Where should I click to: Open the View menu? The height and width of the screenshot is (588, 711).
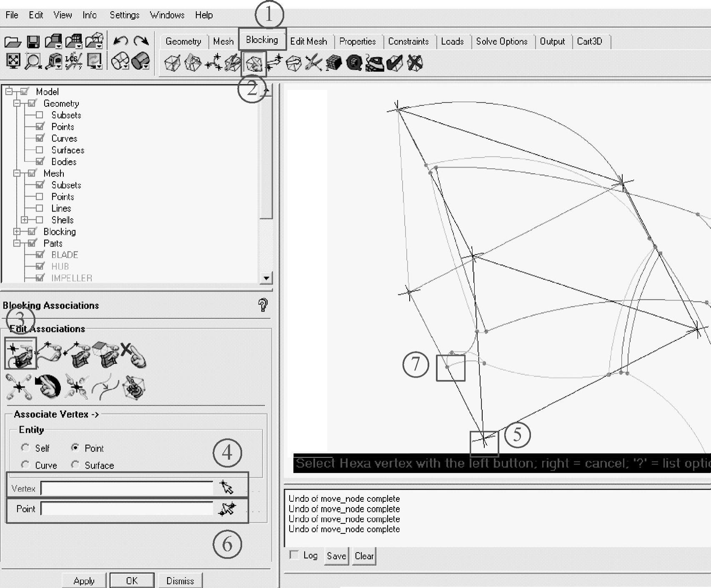click(x=63, y=15)
